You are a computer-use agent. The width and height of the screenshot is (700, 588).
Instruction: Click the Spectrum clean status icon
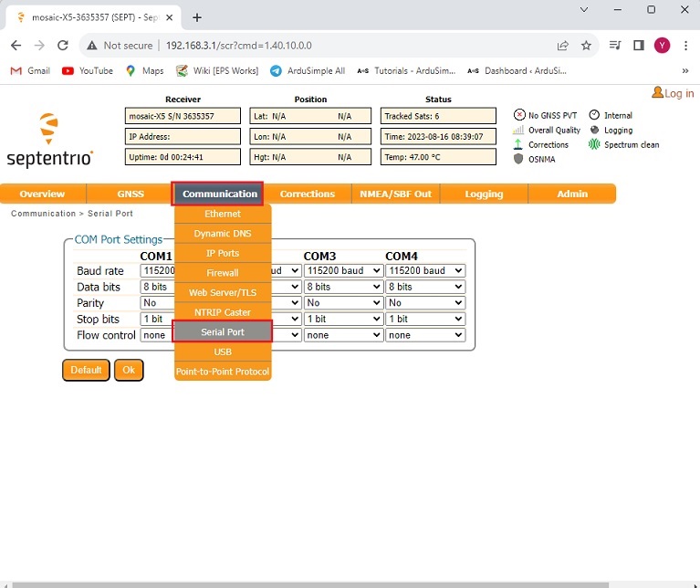click(595, 145)
